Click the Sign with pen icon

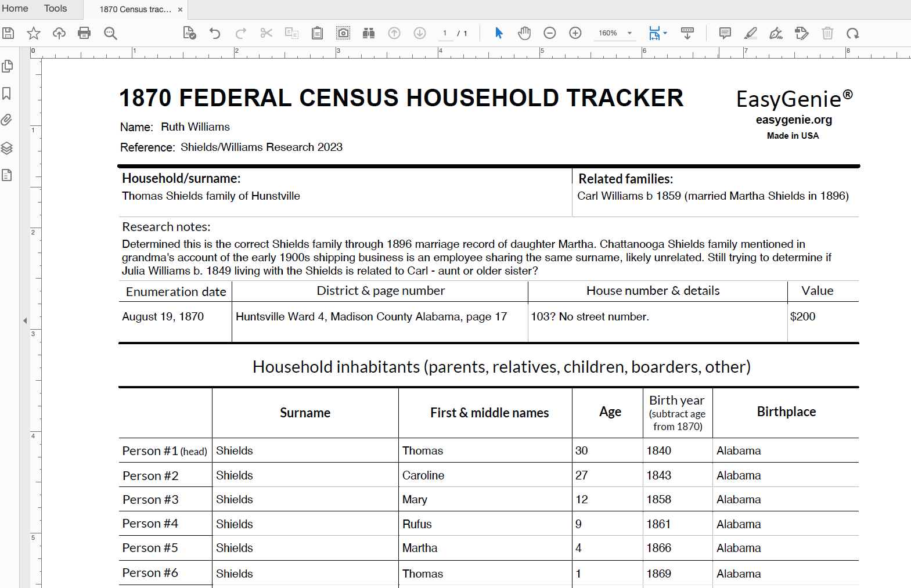pyautogui.click(x=776, y=33)
